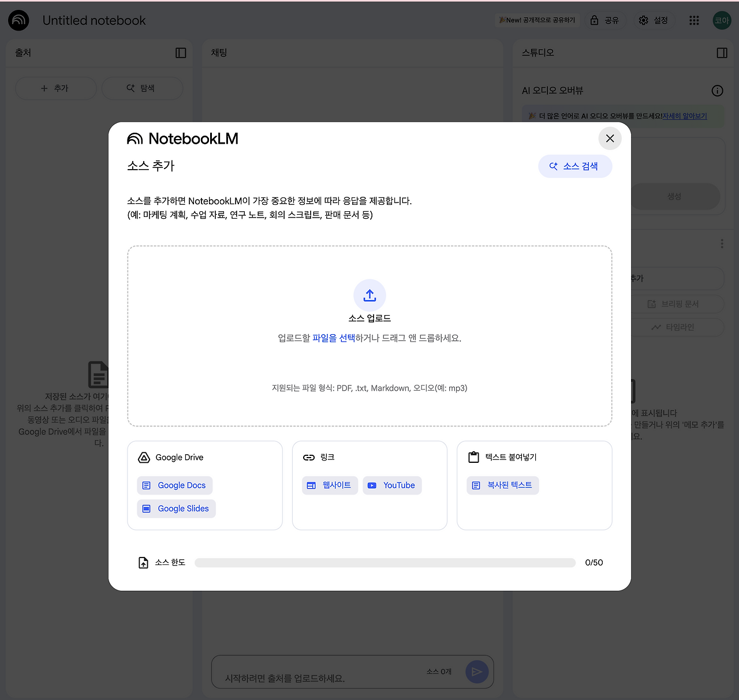The image size is (739, 700).
Task: Open the Google apps grid
Action: (694, 20)
